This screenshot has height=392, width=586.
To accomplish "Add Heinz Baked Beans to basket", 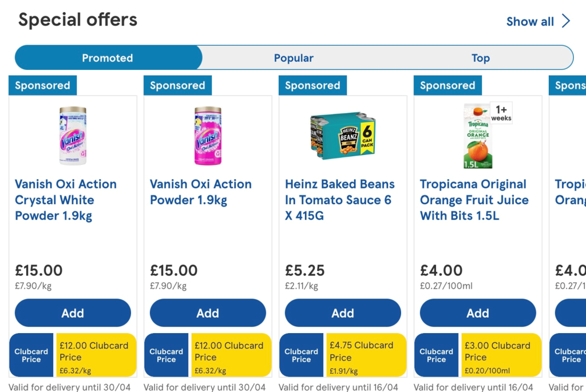I will tap(343, 313).
